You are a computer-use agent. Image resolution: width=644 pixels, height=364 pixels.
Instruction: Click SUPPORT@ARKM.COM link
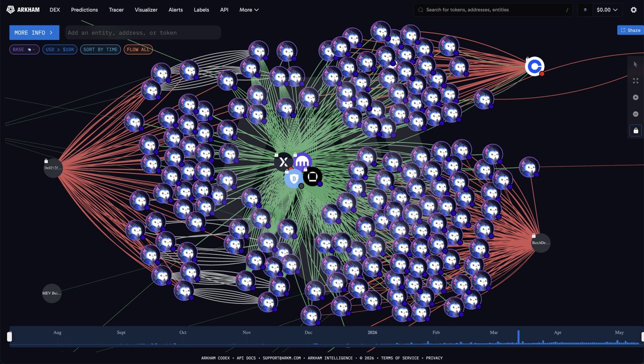[x=282, y=358]
